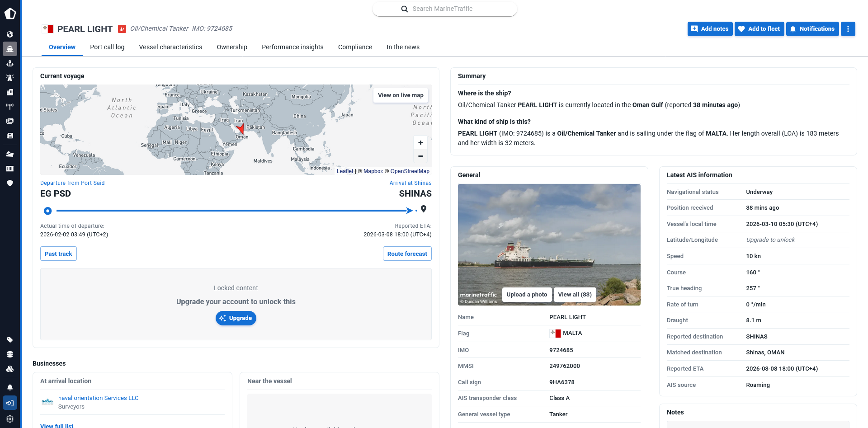Click View on live map
The width and height of the screenshot is (868, 428).
point(401,95)
